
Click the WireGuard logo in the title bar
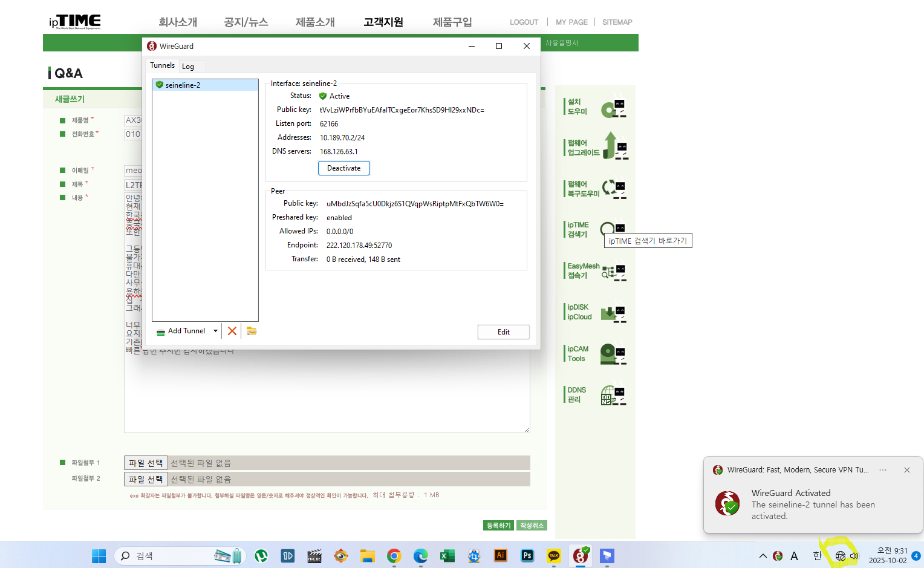[x=152, y=46]
